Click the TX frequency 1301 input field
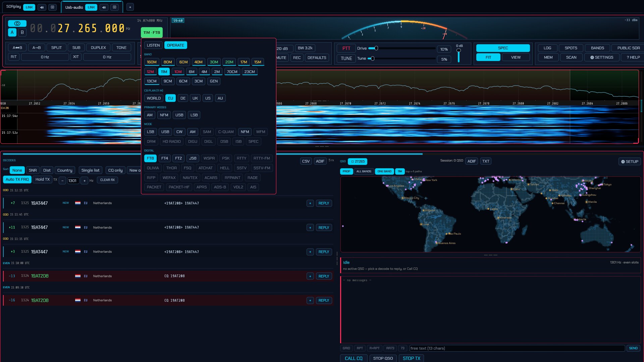Viewport: 644px width, 362px height. coord(73,181)
